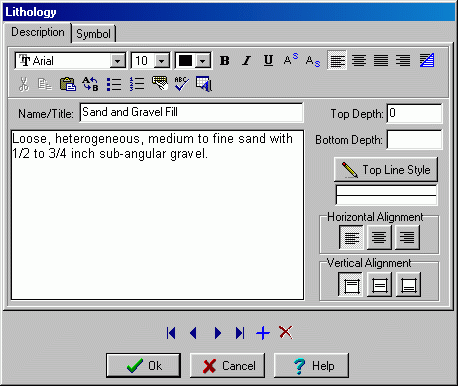Click the Top Depth field
Screen dimensions: 458x386
click(414, 113)
